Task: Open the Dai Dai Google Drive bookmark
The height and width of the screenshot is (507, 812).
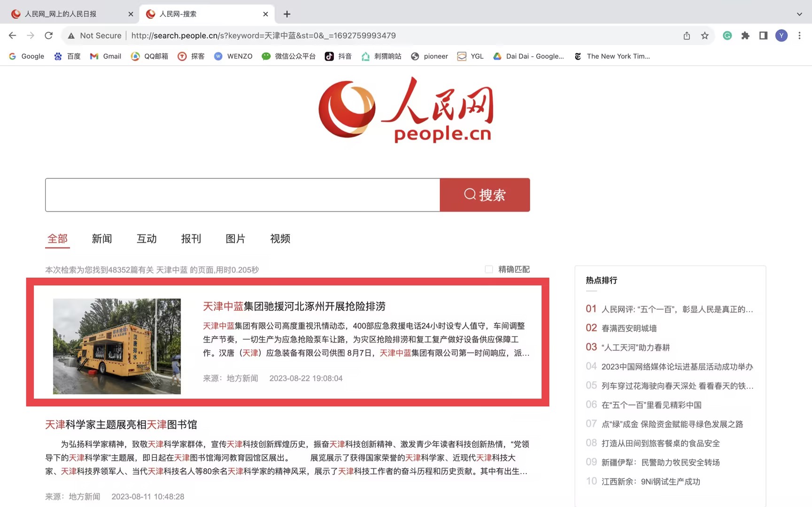Action: tap(529, 56)
